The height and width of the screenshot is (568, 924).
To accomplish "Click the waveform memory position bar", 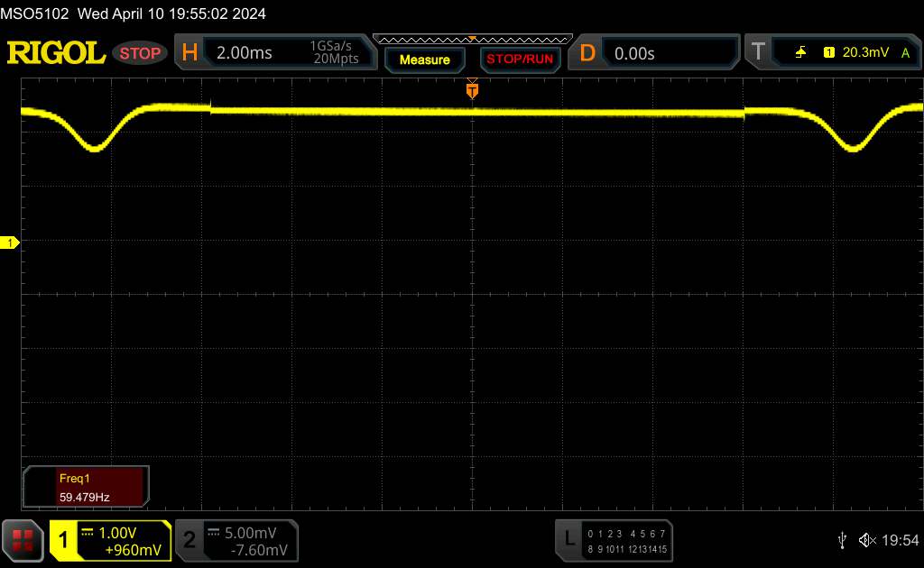I will point(473,40).
